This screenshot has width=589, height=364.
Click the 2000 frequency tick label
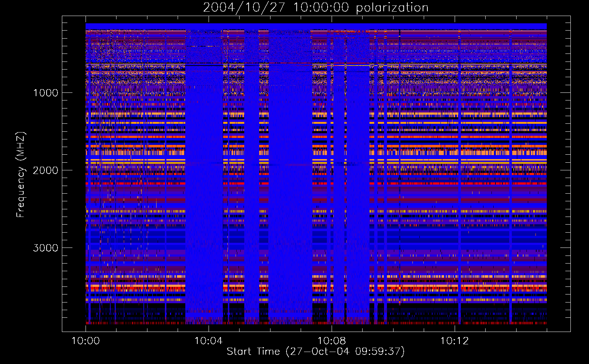coord(46,170)
